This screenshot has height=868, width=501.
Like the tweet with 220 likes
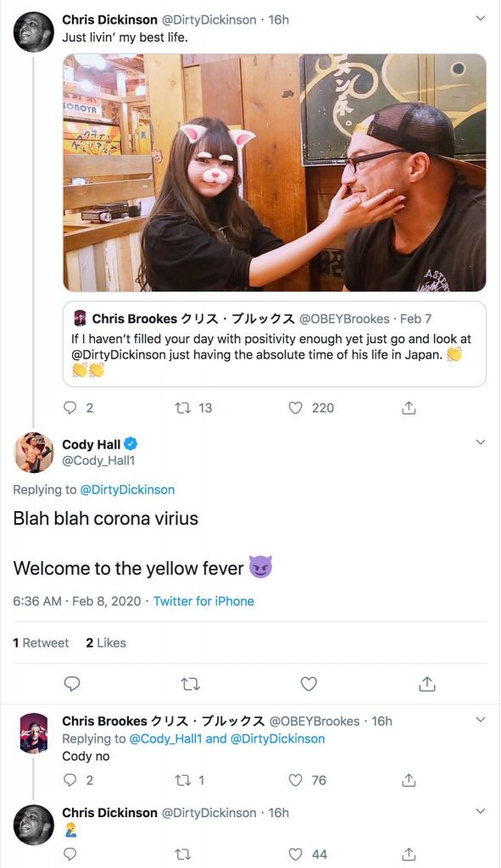click(296, 408)
